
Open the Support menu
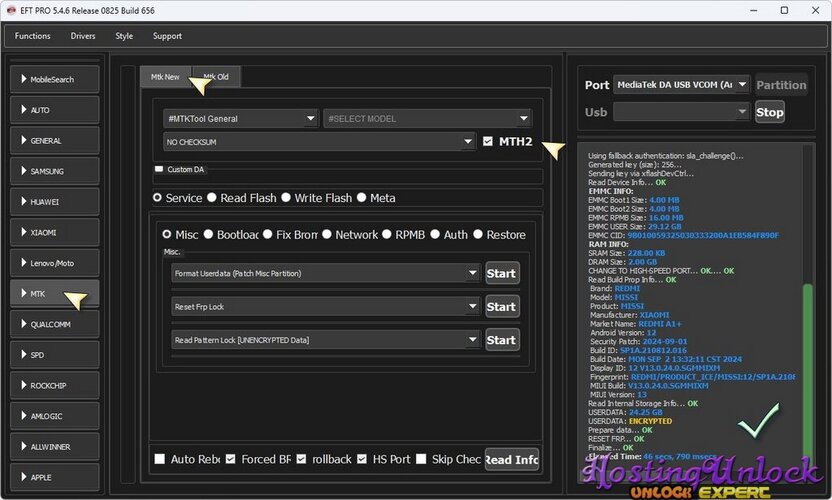click(167, 36)
